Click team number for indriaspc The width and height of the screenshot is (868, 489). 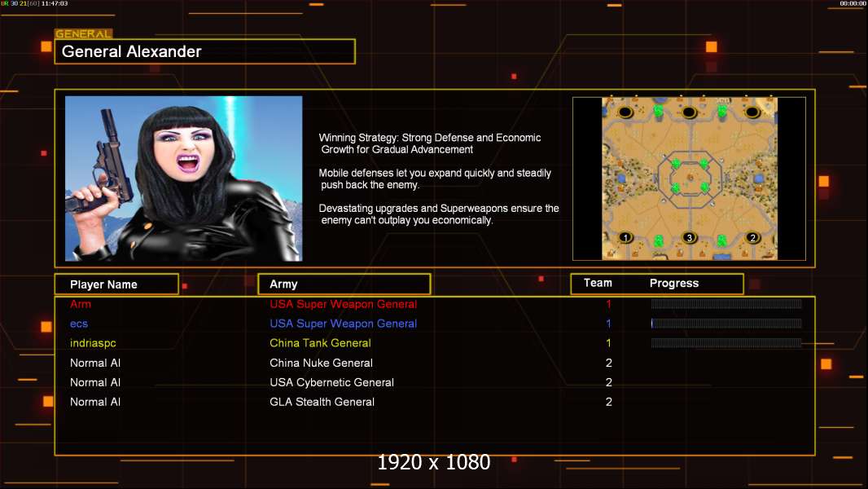click(x=608, y=343)
